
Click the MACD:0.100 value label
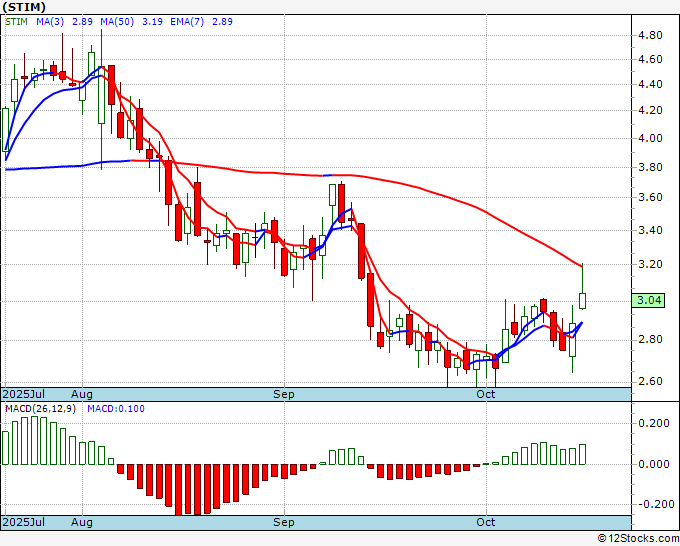pyautogui.click(x=116, y=409)
